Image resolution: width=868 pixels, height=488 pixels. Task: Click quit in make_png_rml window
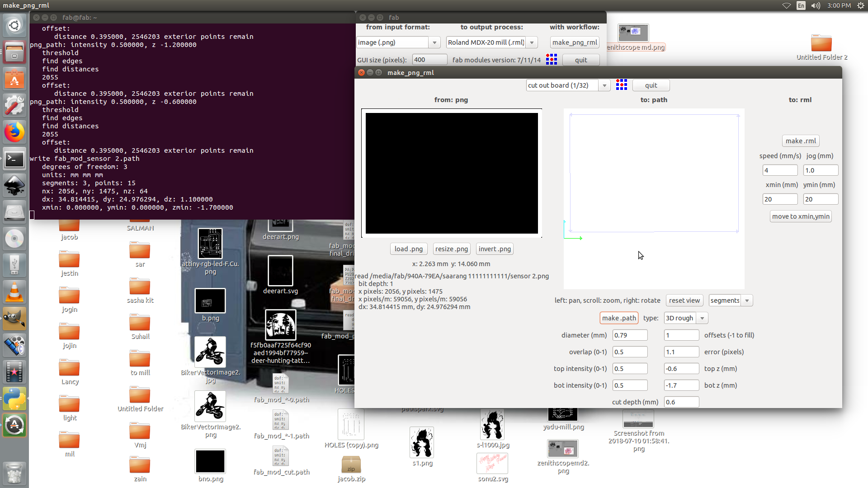click(x=651, y=85)
